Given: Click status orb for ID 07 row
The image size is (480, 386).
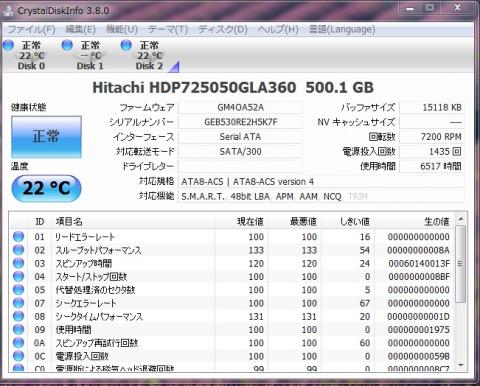Looking at the screenshot, I should point(18,303).
